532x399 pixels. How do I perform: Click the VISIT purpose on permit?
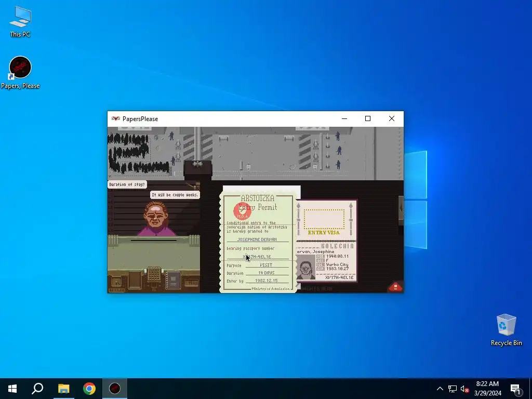265,265
